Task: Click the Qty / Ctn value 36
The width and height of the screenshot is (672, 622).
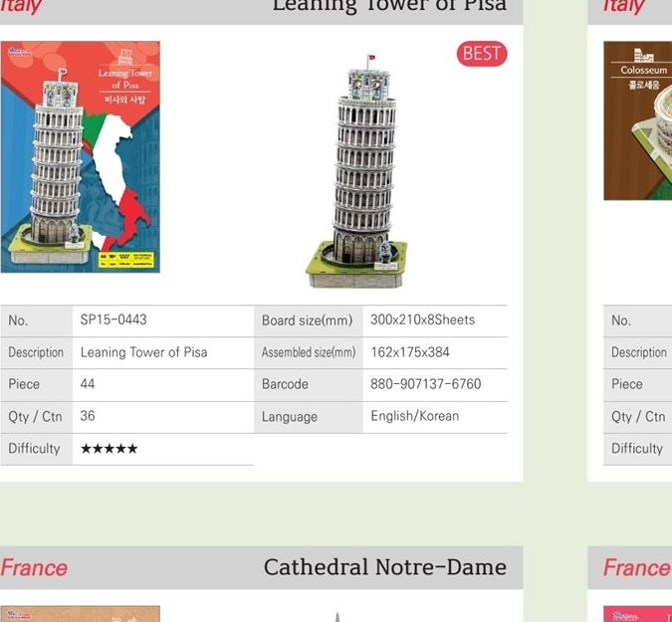Action: pyautogui.click(x=88, y=416)
